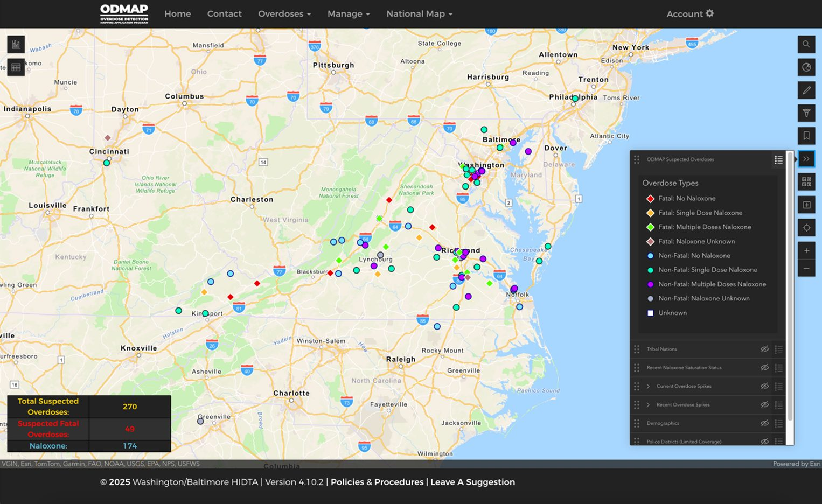822x504 pixels.
Task: Open the Overdoses dropdown menu
Action: click(284, 14)
